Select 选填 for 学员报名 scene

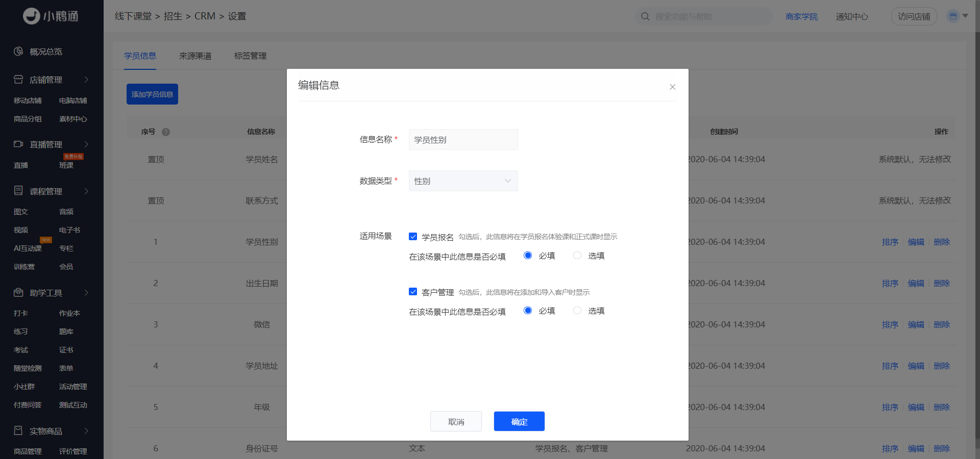point(577,256)
